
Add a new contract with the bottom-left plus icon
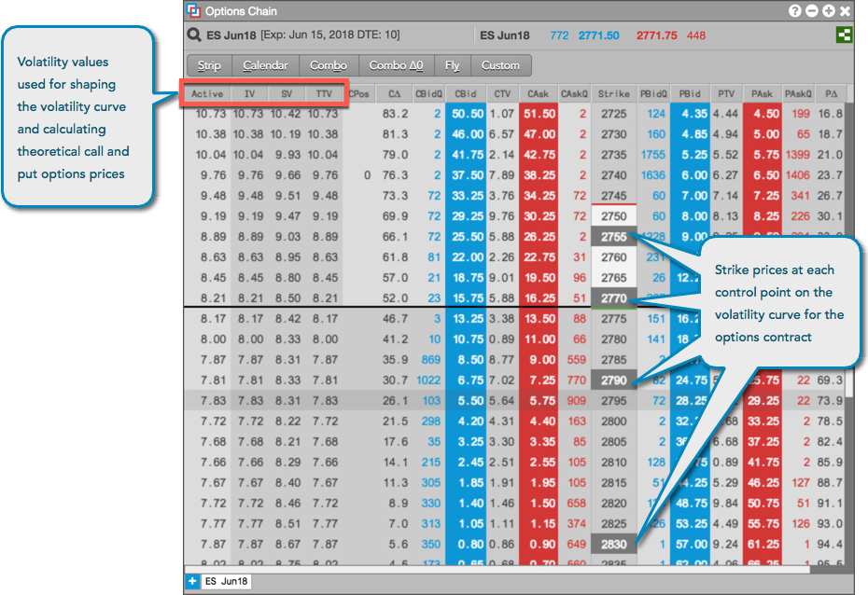pyautogui.click(x=192, y=579)
